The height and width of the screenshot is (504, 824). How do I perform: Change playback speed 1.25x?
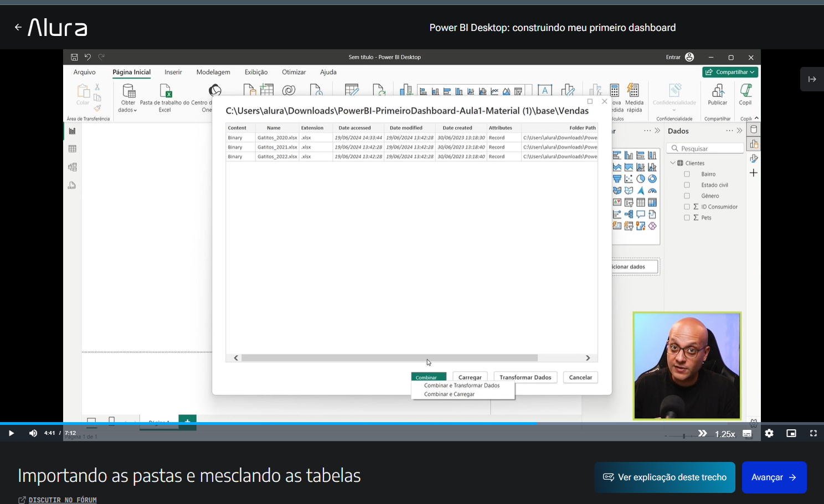click(x=725, y=434)
